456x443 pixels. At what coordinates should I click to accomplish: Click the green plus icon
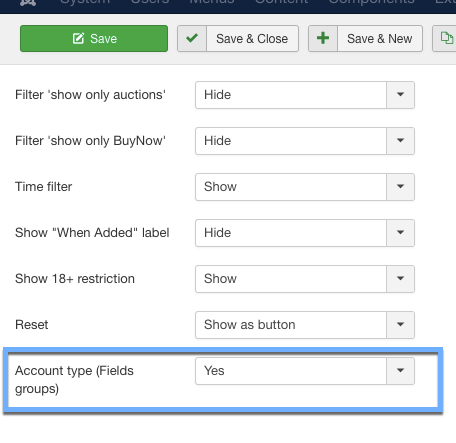323,38
